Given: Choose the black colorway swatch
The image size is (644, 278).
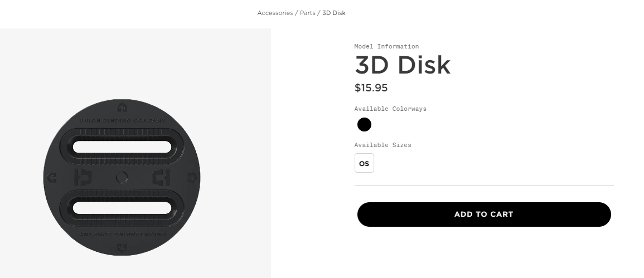Looking at the screenshot, I should click(x=364, y=125).
